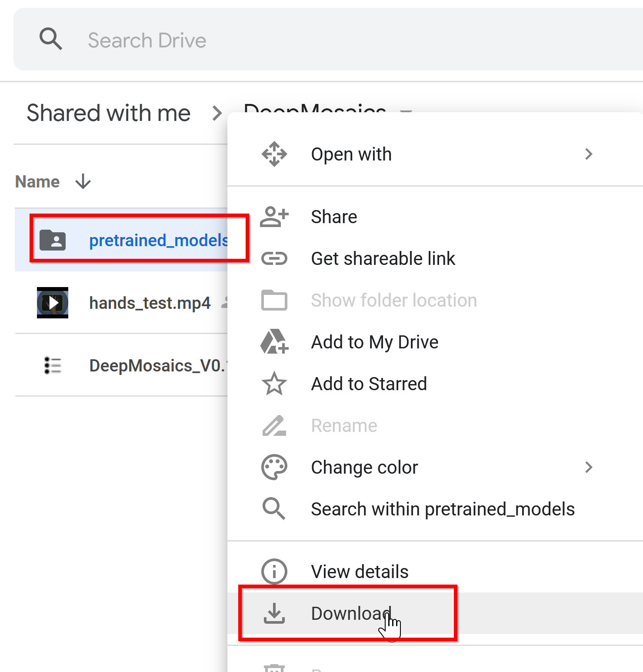The image size is (643, 672).
Task: Click the Add to My Drive icon
Action: (x=274, y=342)
